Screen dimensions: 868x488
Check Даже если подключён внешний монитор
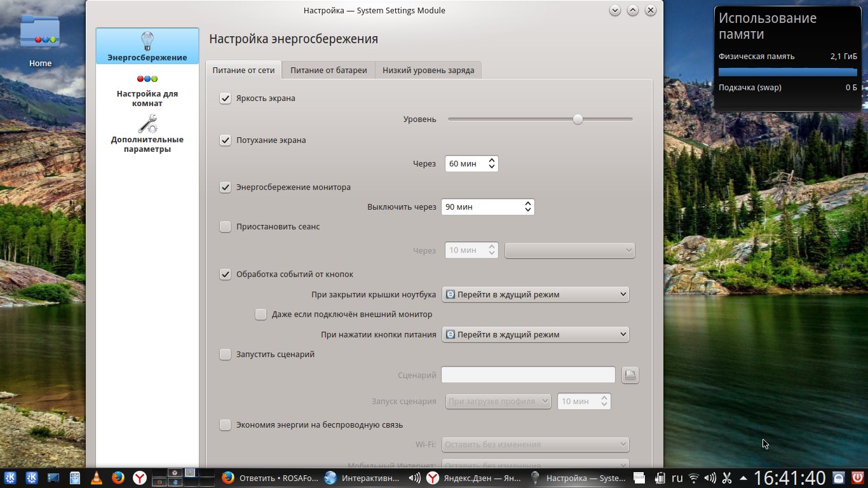(x=261, y=314)
